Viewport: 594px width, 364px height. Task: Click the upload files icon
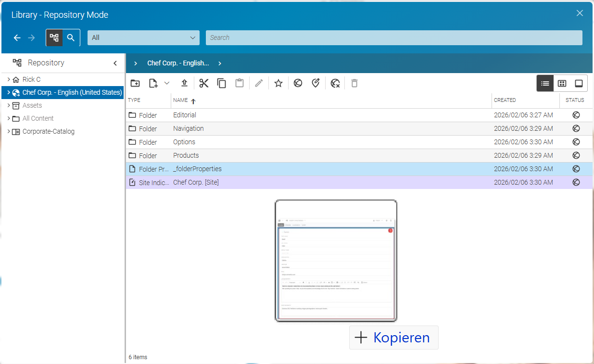pos(184,83)
